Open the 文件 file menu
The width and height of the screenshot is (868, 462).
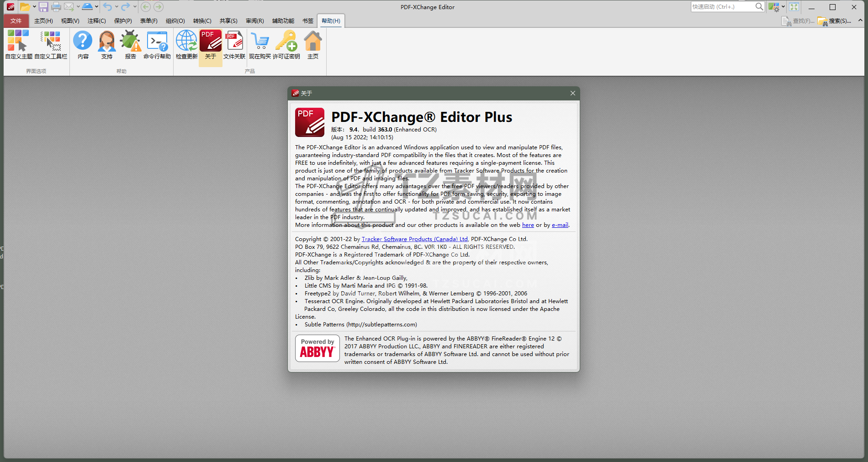point(16,21)
